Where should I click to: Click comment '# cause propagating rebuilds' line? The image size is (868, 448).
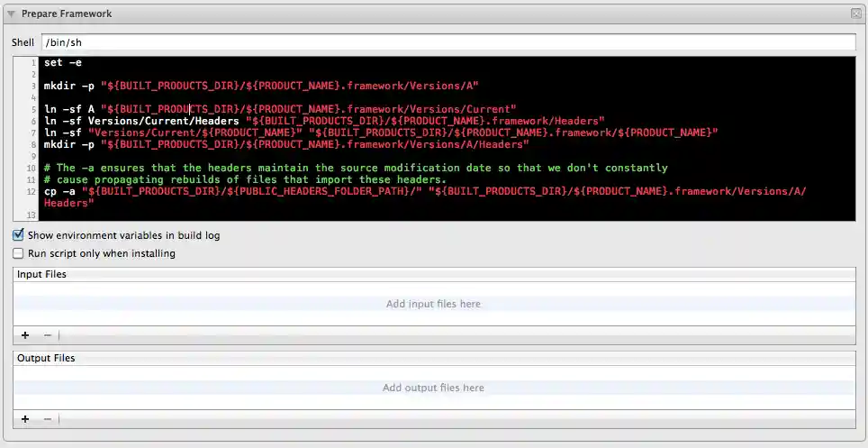[x=245, y=179]
